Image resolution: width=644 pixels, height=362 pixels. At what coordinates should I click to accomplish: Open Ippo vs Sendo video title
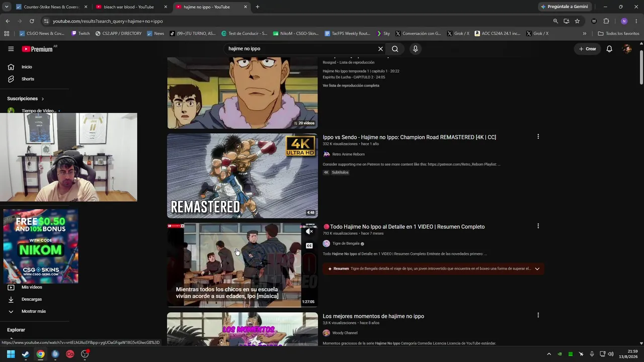click(409, 137)
